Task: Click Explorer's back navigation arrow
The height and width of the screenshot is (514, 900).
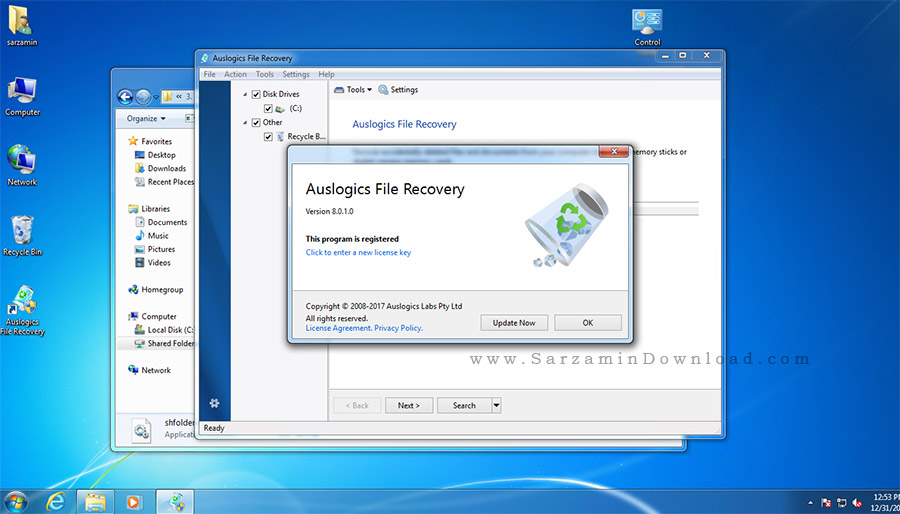Action: (x=125, y=97)
